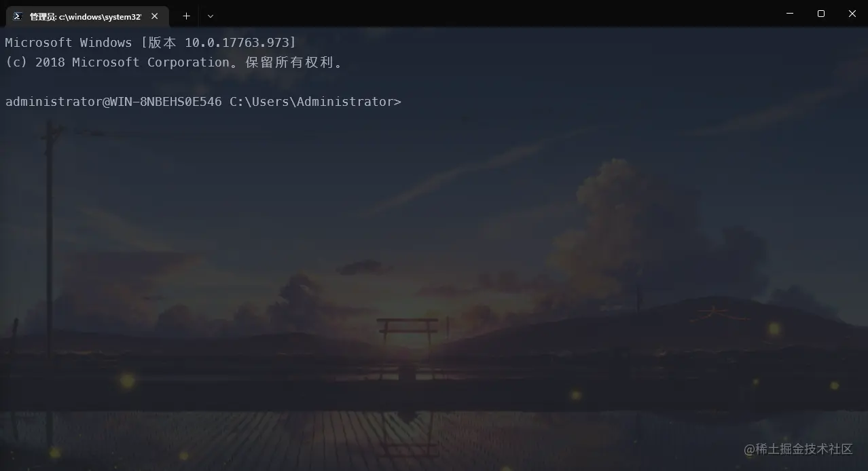
Task: Select the 管理员: c:\windows\system32 tab title
Action: (x=86, y=16)
